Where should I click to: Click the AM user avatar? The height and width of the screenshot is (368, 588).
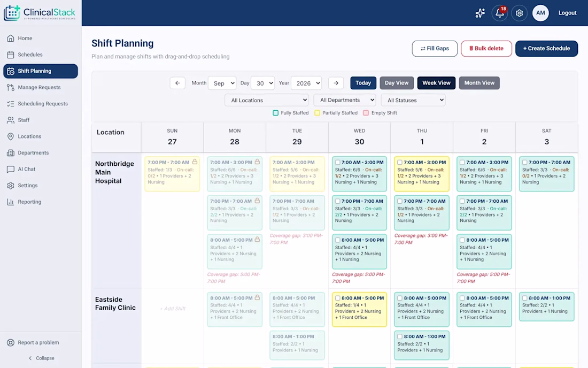click(x=540, y=13)
